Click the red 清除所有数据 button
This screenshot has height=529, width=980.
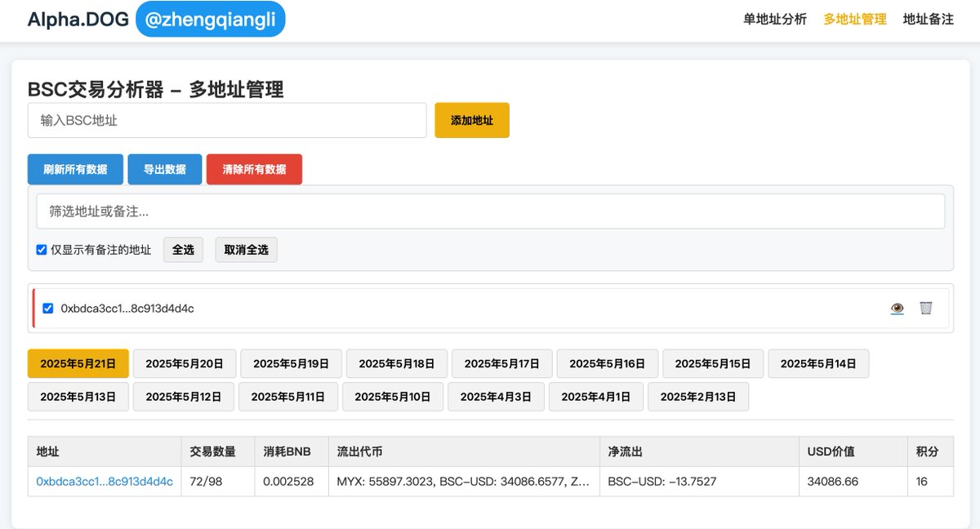(x=254, y=169)
